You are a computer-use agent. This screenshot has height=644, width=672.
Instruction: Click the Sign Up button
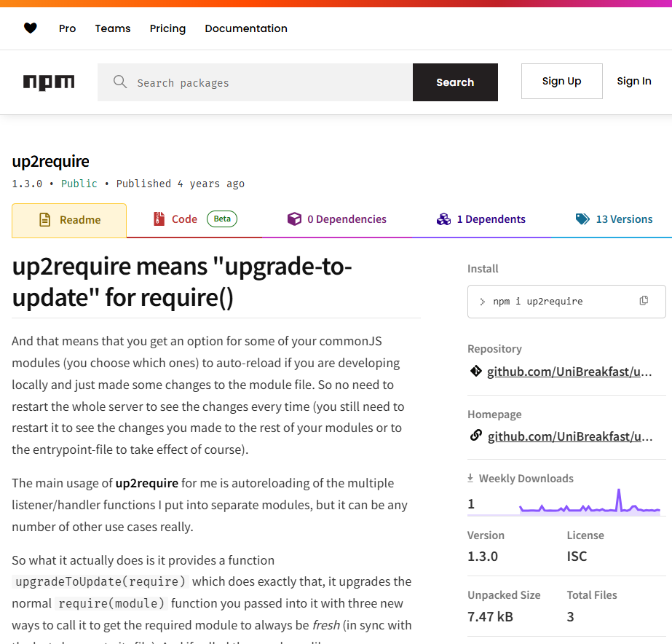562,81
